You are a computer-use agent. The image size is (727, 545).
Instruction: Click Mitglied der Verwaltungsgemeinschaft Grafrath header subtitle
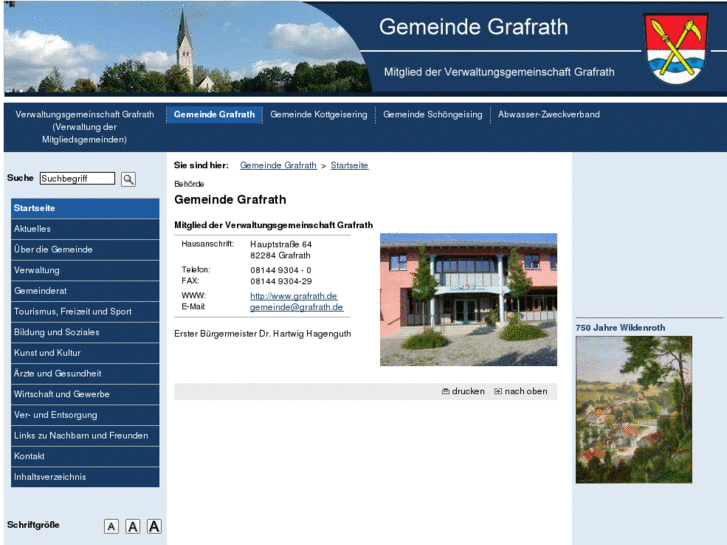[499, 72]
